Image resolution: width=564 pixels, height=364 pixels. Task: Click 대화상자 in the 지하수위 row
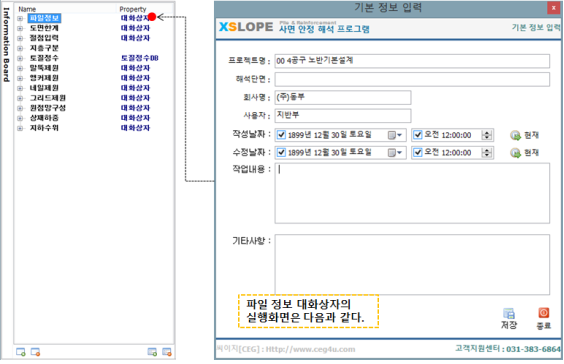click(135, 128)
